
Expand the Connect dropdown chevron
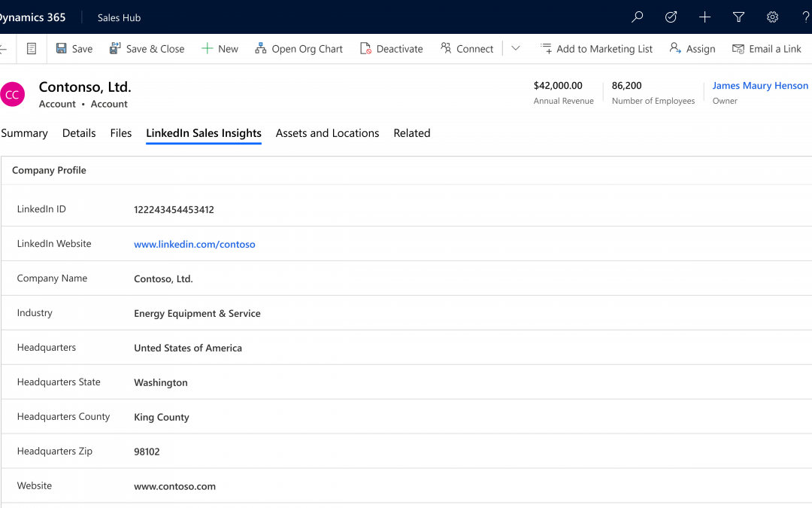tap(515, 48)
